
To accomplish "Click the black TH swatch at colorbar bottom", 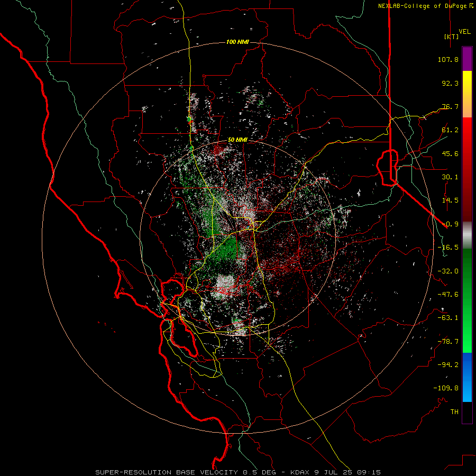I will [467, 413].
